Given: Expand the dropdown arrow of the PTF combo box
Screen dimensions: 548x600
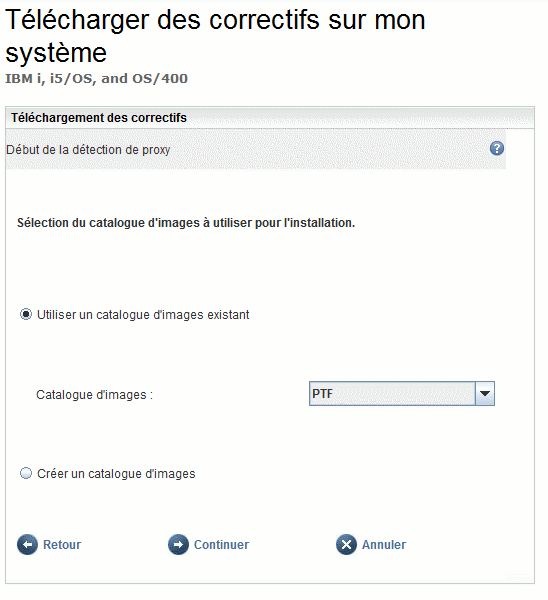Looking at the screenshot, I should (x=485, y=393).
